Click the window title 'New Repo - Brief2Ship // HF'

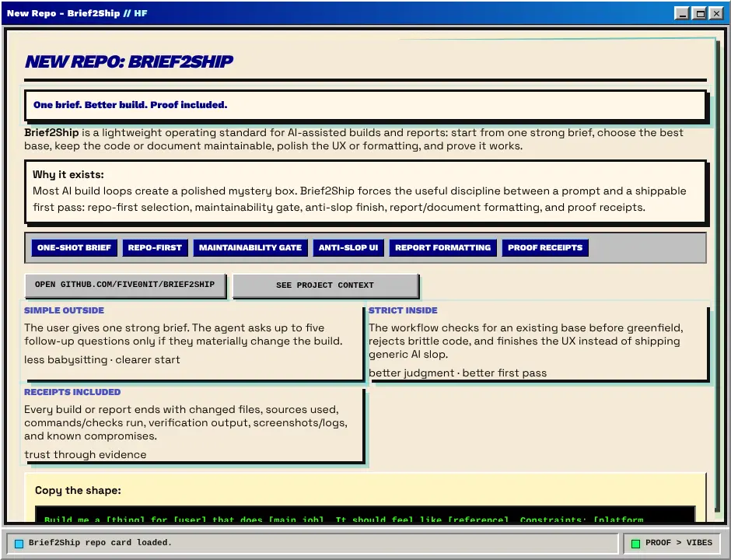pyautogui.click(x=77, y=13)
